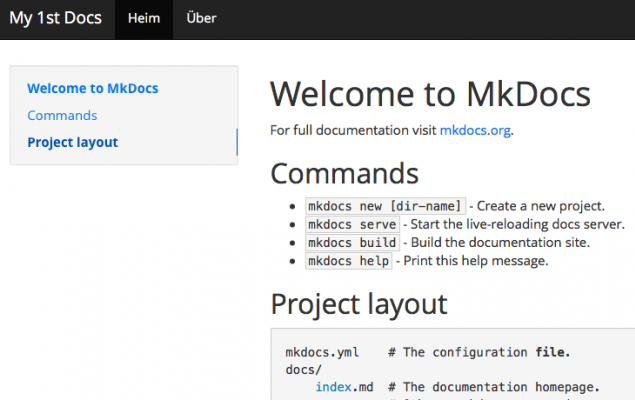Click the Welcome to MkDocs page heading
Screen dimensions: 635x400
click(430, 94)
